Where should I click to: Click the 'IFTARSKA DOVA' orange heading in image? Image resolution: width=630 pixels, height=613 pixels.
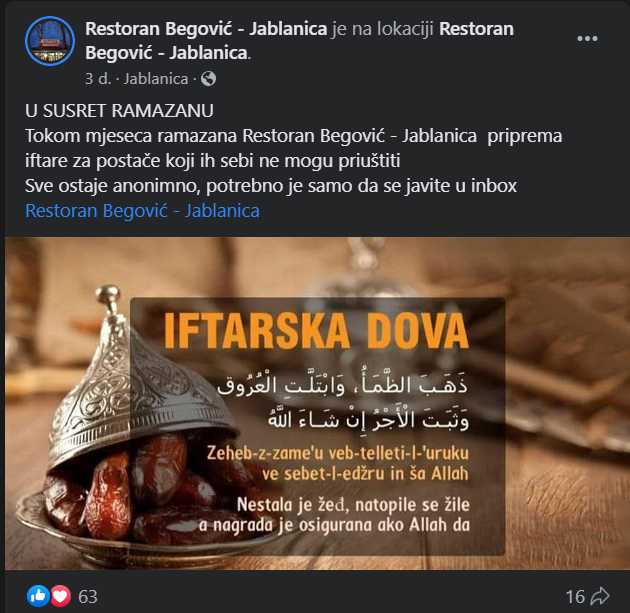tap(316, 331)
